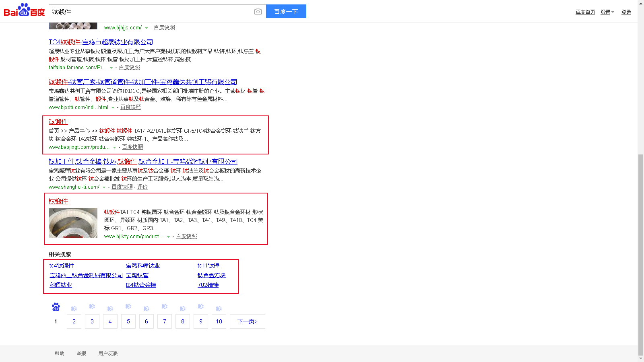
Task: Open 百度快照 for taifalan.famens.com result
Action: point(129,67)
